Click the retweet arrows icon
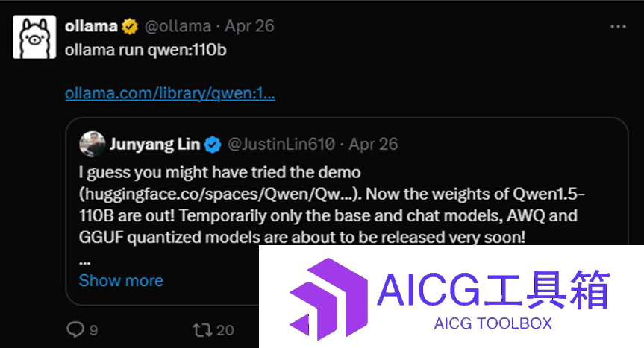Viewport: 644px width, 348px height. (x=202, y=330)
